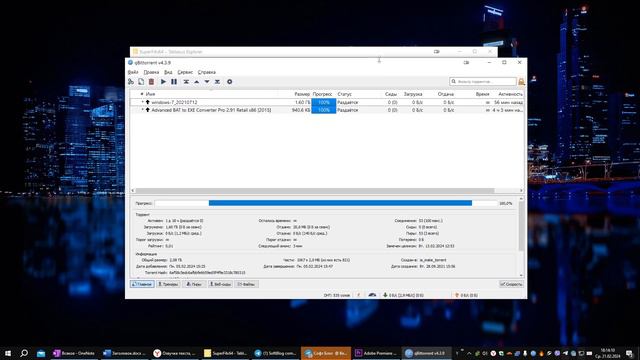Switch to the Веб-сиды tab
This screenshot has width=640, height=360.
point(221,284)
